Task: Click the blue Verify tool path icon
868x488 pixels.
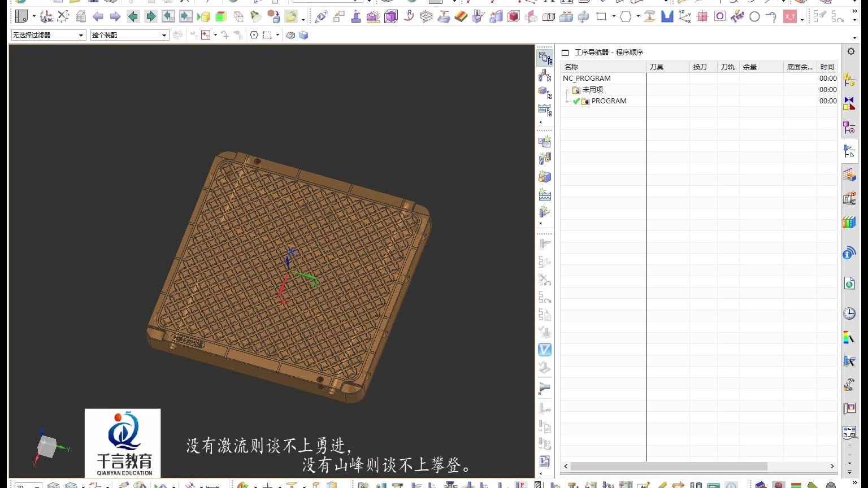Action: (545, 350)
